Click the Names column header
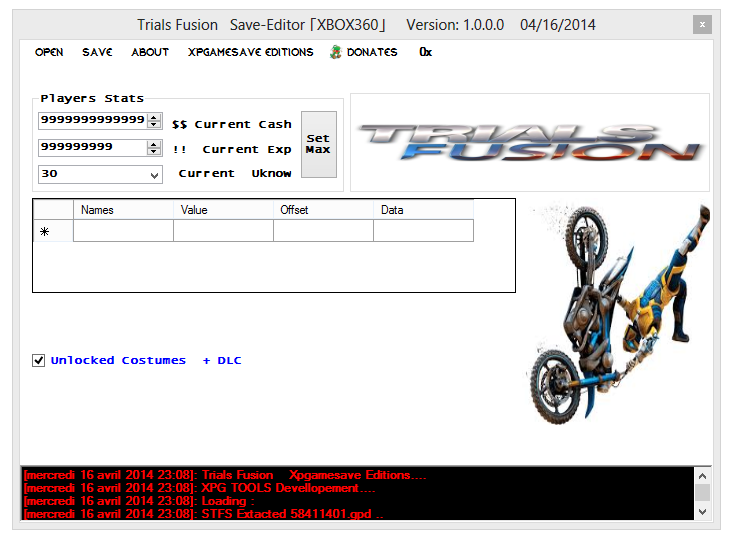The width and height of the screenshot is (735, 544). [x=123, y=210]
